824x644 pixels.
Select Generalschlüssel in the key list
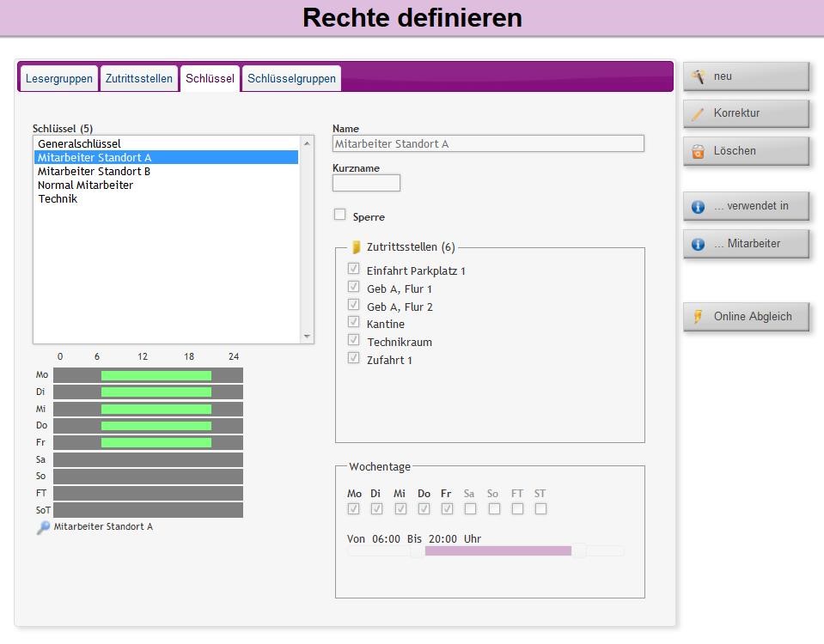coord(79,143)
